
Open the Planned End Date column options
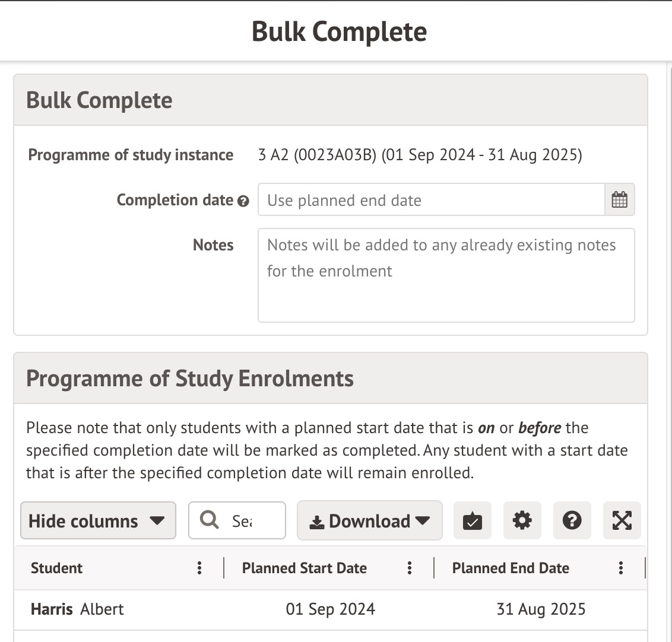620,568
